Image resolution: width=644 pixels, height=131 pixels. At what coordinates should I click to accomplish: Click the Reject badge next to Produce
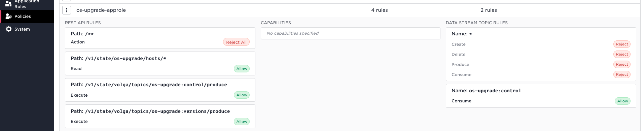(x=622, y=64)
